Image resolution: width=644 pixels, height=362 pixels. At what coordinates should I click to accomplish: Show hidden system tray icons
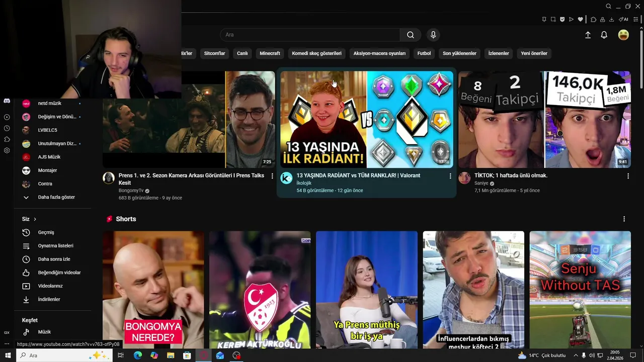click(x=576, y=355)
